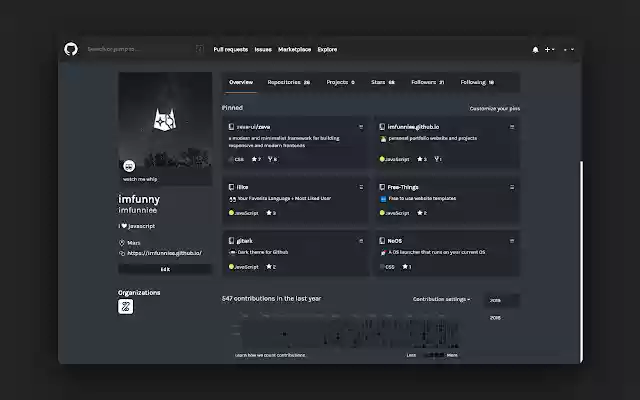Open the https://imfunniee.github.io/ profile link
The height and width of the screenshot is (400, 640).
164,253
